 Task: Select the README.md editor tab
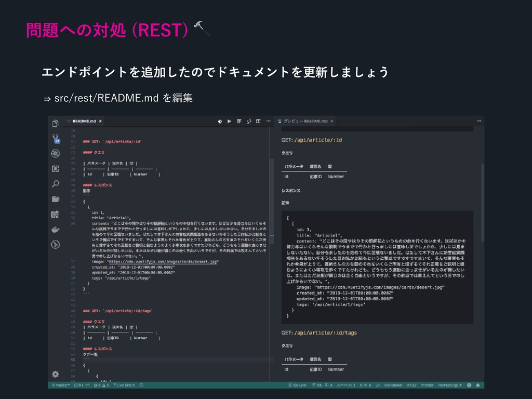tap(84, 121)
